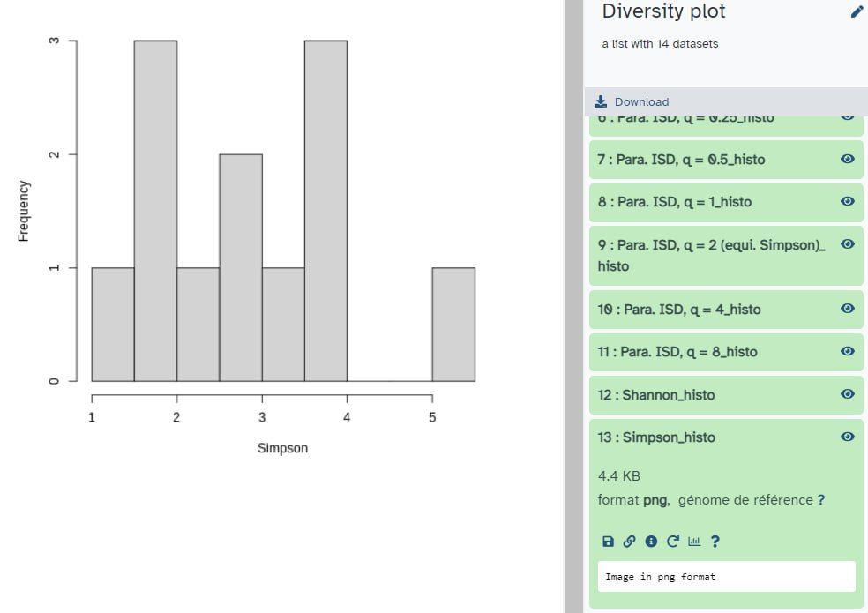Expand dataset 11 Para. ISD, q = 8_histo
This screenshot has height=613, width=868.
pyautogui.click(x=677, y=352)
